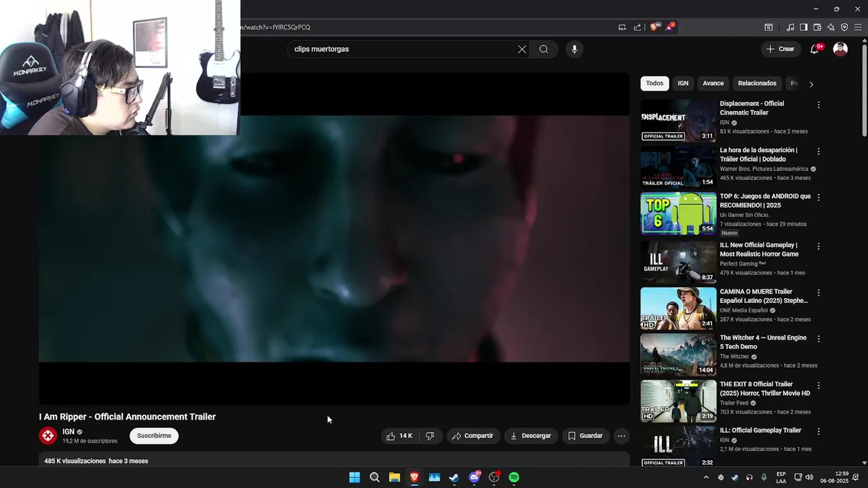Open the ESP LAA language indicator
This screenshot has width=868, height=488.
point(781,477)
